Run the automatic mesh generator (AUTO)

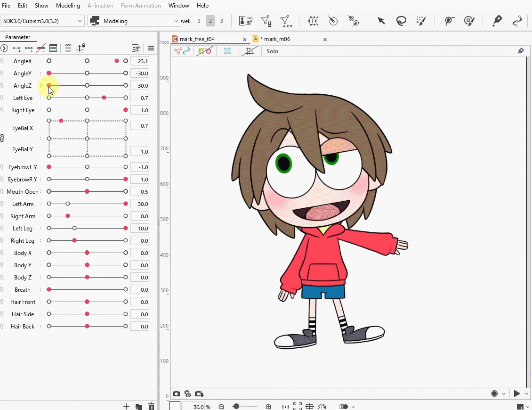286,21
